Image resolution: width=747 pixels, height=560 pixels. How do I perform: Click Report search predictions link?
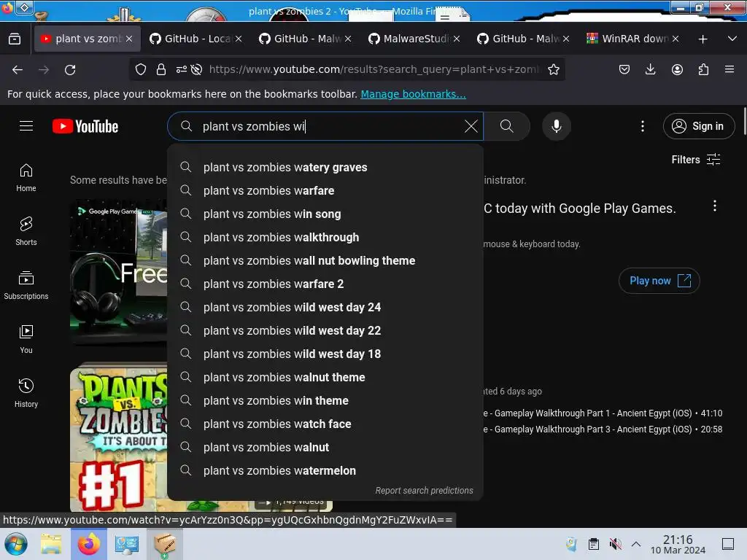(424, 491)
